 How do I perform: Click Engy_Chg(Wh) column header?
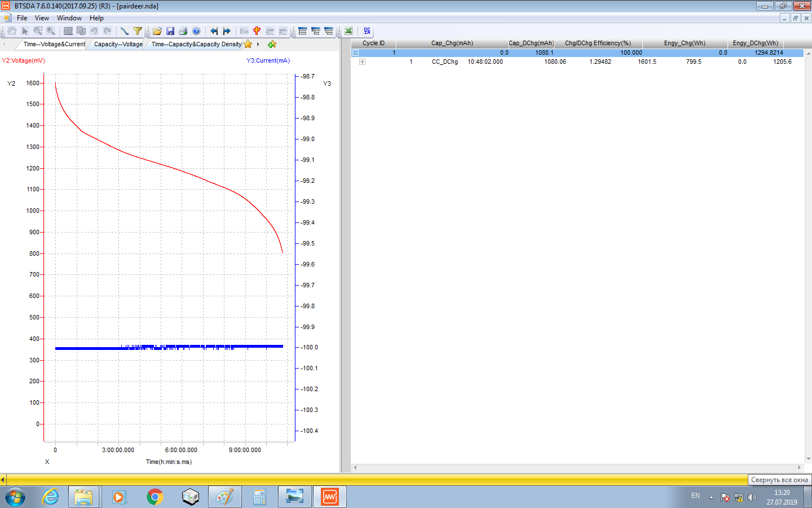pyautogui.click(x=685, y=43)
